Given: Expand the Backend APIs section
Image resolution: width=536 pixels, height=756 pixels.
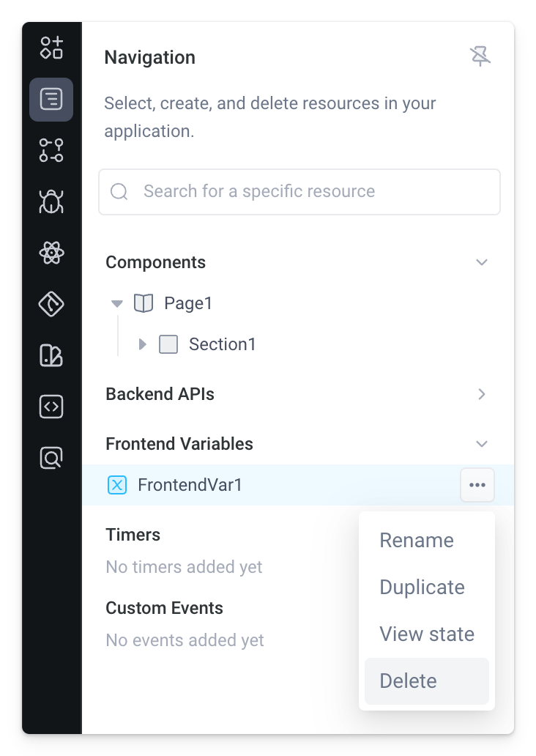Looking at the screenshot, I should pyautogui.click(x=481, y=394).
